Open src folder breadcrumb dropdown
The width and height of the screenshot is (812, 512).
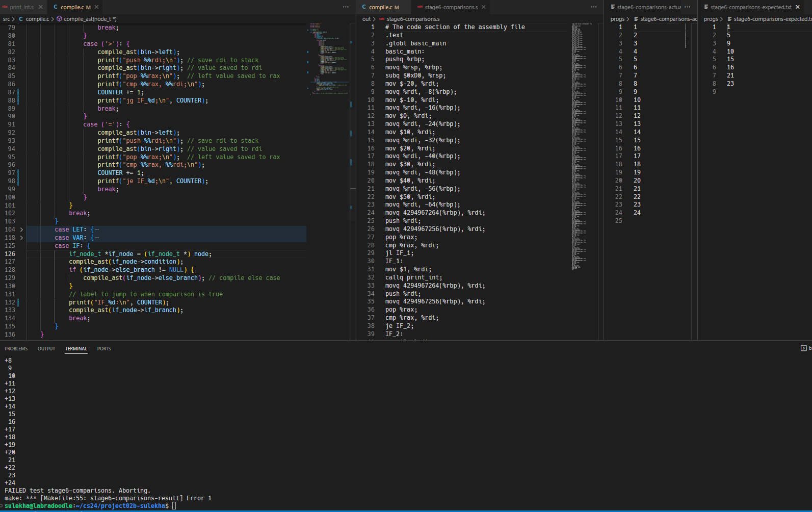(x=6, y=19)
